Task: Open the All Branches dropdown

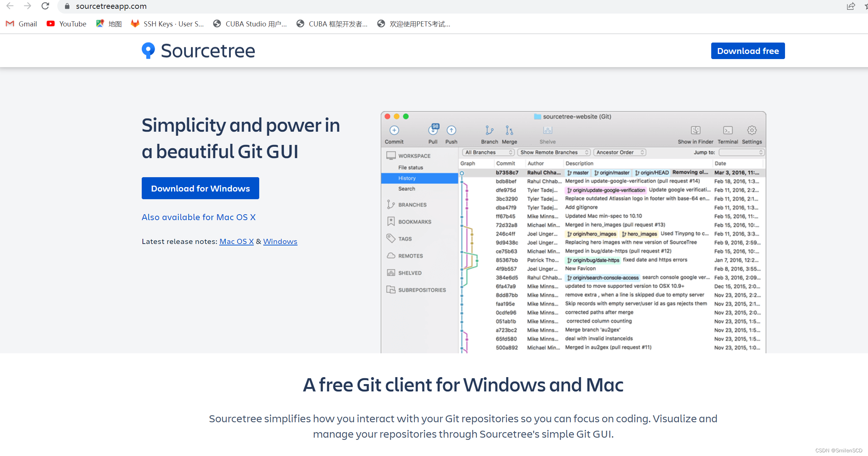Action: pyautogui.click(x=488, y=152)
